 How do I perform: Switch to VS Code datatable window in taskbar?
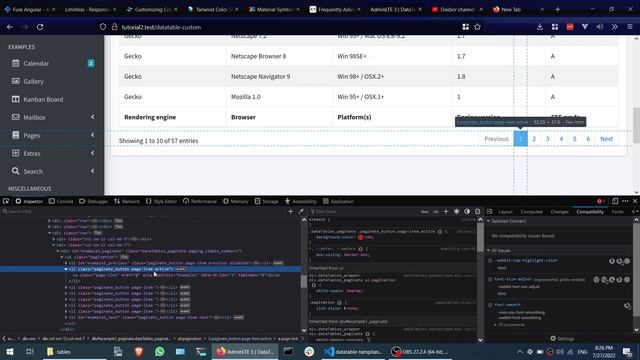point(353,351)
